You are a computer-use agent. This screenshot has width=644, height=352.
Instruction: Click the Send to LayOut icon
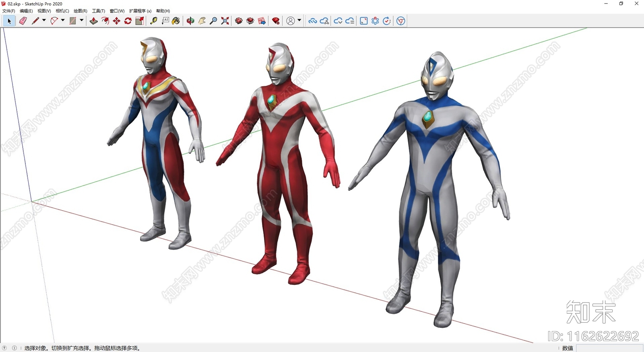point(262,21)
